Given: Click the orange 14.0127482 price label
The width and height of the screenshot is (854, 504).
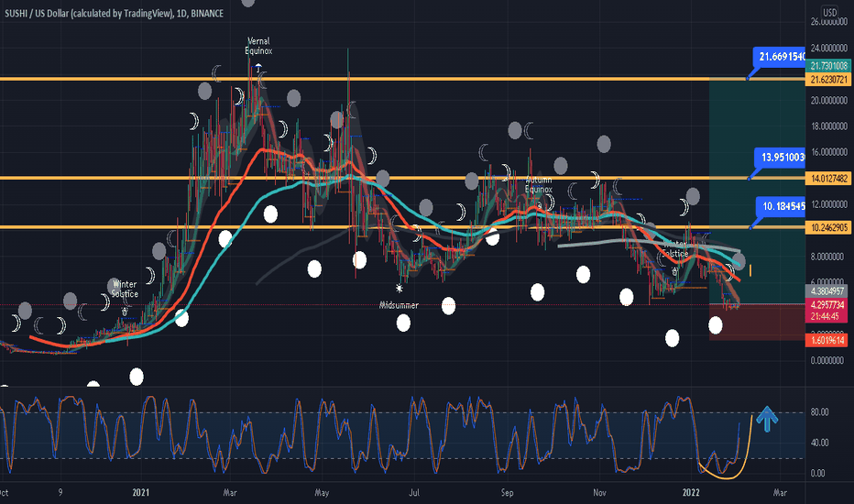Looking at the screenshot, I should coord(828,178).
